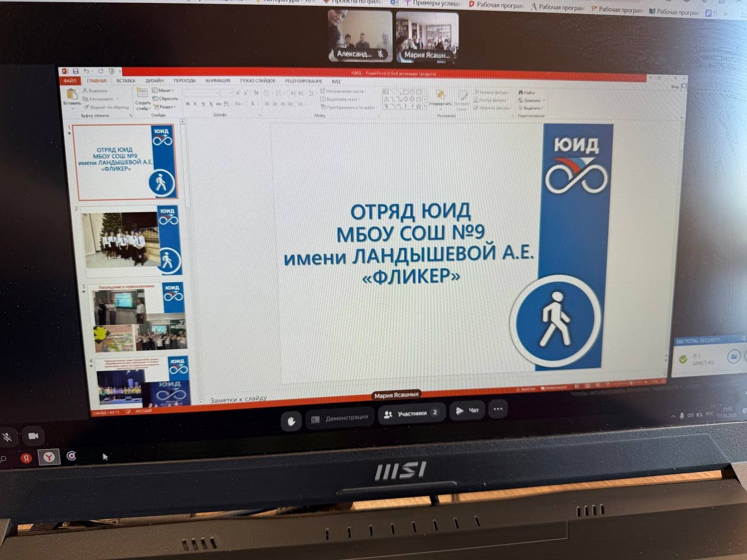Click the increase font size icon
Screen dimensions: 747x560
point(239,93)
